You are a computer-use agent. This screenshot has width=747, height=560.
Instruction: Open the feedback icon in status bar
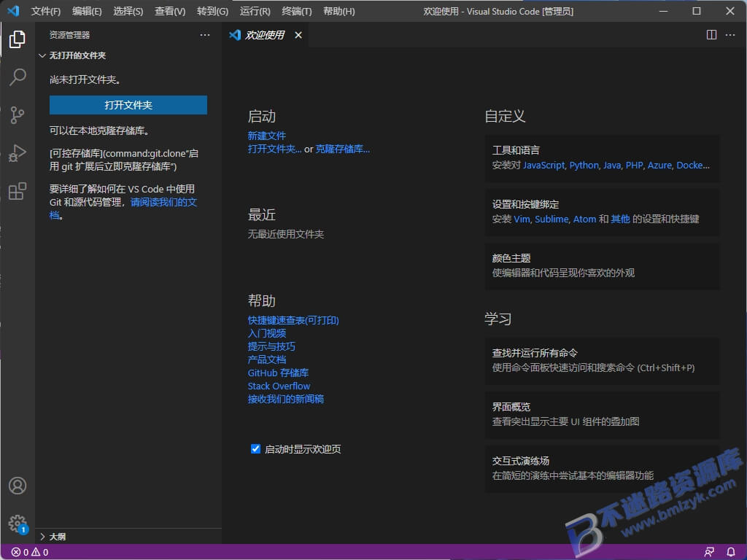point(709,553)
